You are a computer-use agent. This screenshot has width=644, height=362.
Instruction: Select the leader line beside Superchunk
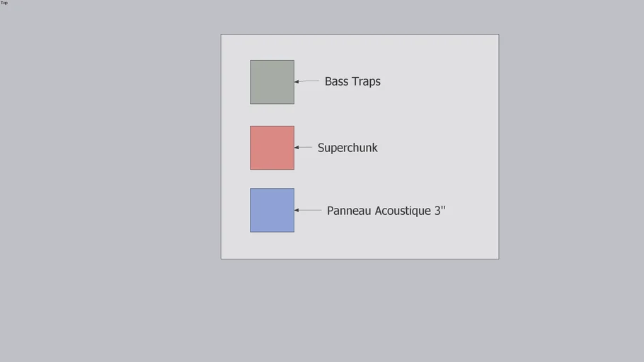pyautogui.click(x=305, y=148)
